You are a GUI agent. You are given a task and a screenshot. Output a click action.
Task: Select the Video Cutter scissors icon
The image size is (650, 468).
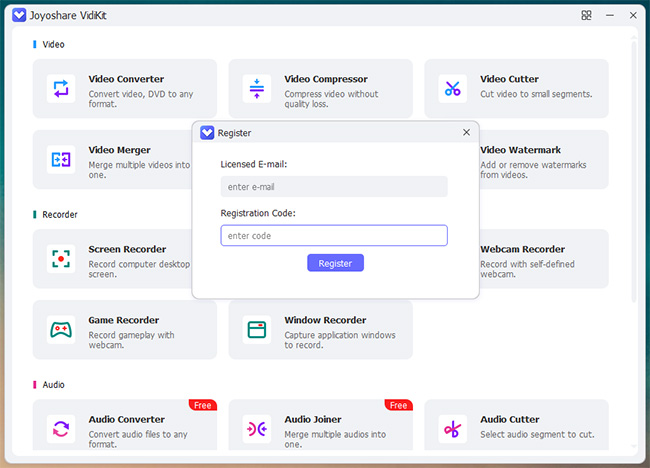[x=453, y=89]
